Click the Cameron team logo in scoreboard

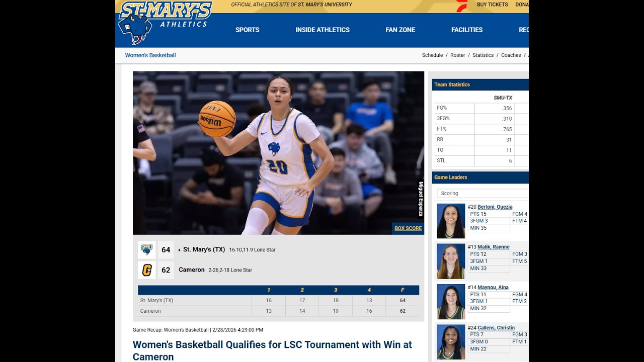146,270
